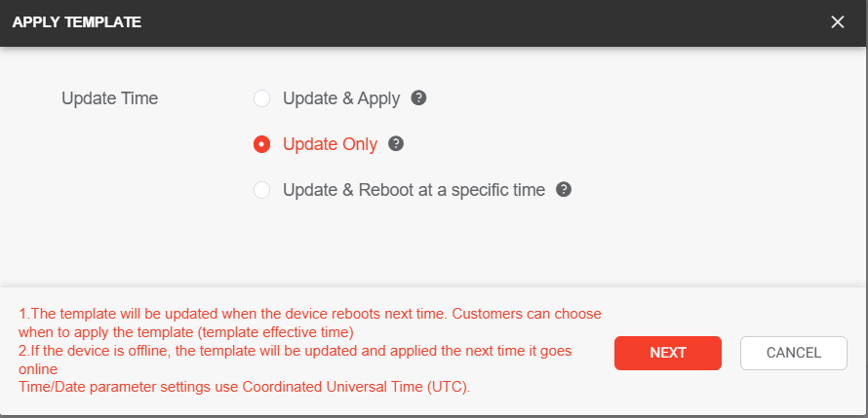Choose Update & Reboot at specific time radio
The image size is (868, 418).
coord(261,190)
